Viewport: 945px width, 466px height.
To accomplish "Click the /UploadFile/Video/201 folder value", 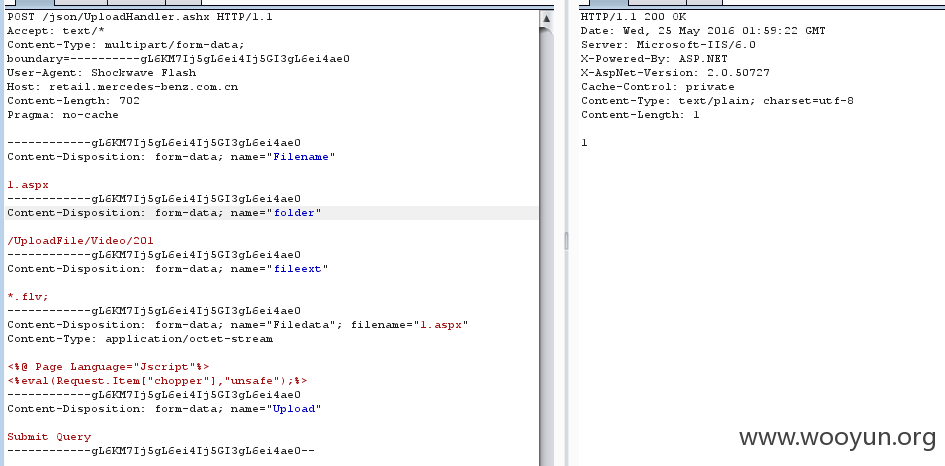I will click(x=80, y=241).
